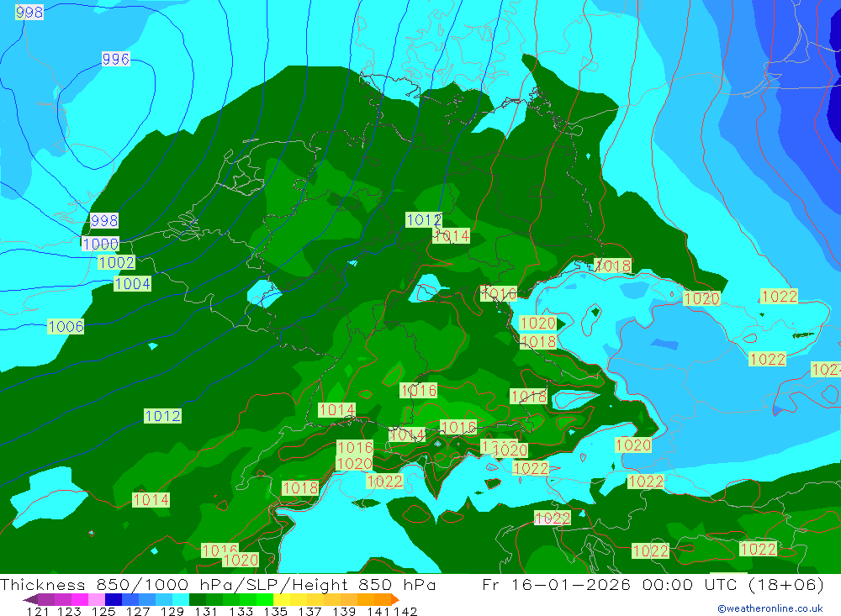This screenshot has width=841, height=616.
Task: Pick the cyan legend swatch above 129
Action: coord(180,599)
